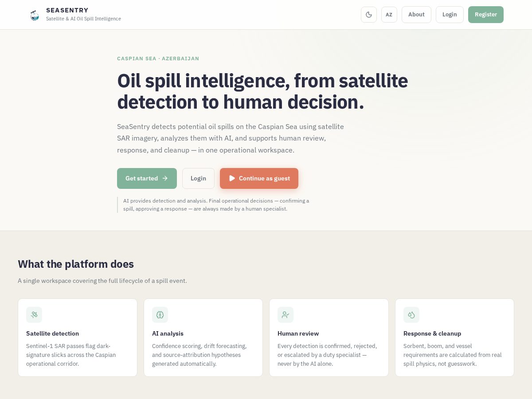Viewport: 532px width, 399px height.
Task: Click the AI disclaimer note text
Action: point(216,205)
